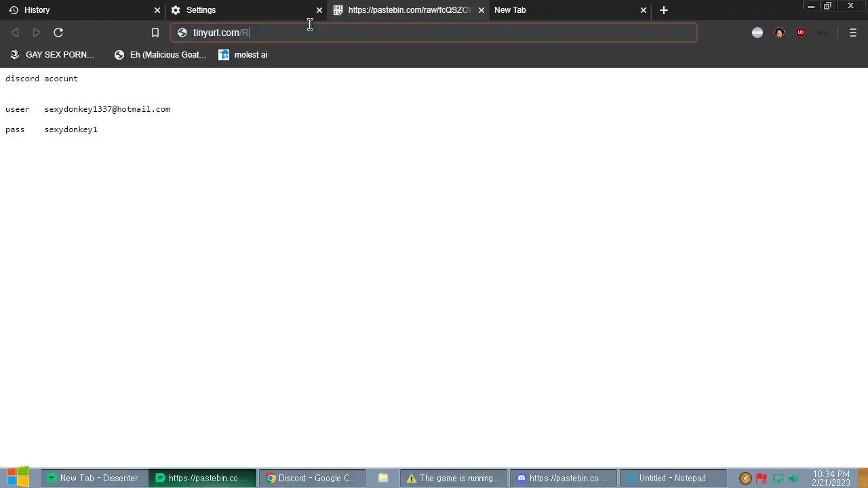Switch to Untitled - Notepad taskbar window

tap(673, 479)
